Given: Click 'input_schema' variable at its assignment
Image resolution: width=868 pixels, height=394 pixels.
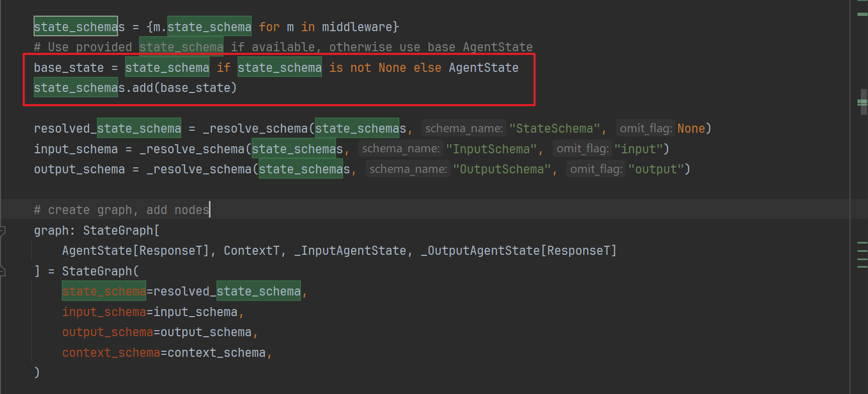Looking at the screenshot, I should pyautogui.click(x=76, y=149).
